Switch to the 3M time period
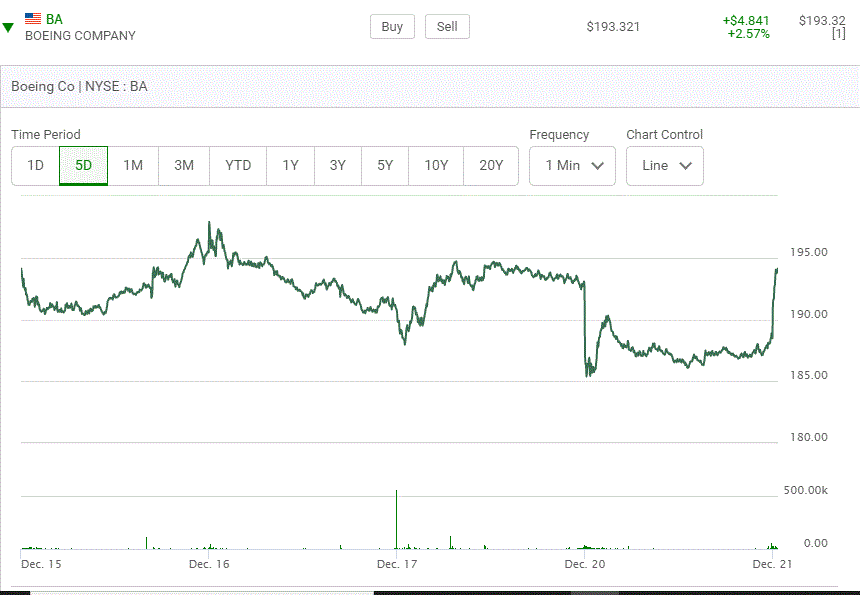The width and height of the screenshot is (860, 595). (184, 166)
